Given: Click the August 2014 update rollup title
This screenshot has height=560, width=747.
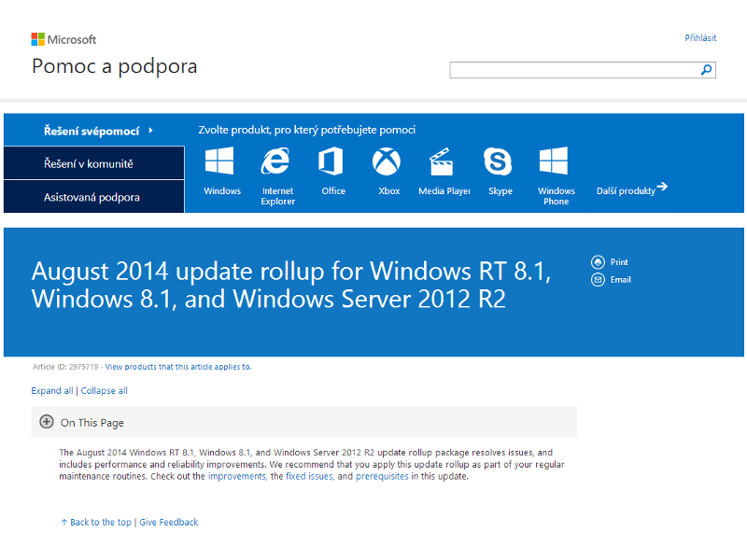Looking at the screenshot, I should (291, 285).
